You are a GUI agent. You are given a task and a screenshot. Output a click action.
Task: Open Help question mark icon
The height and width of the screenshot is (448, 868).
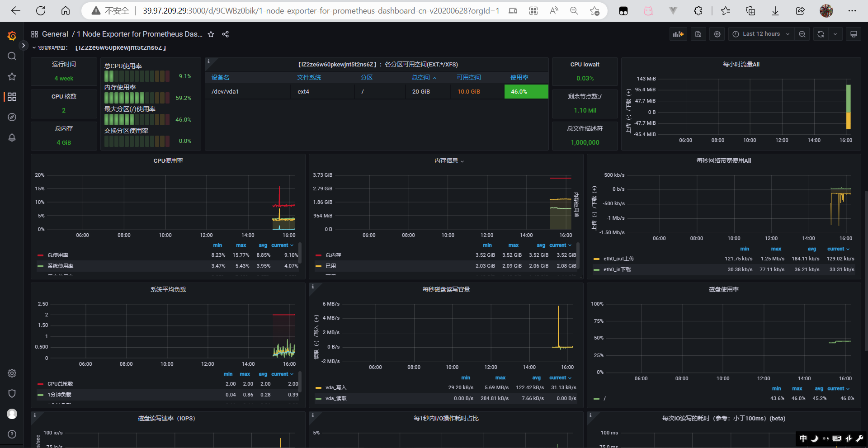(x=12, y=434)
